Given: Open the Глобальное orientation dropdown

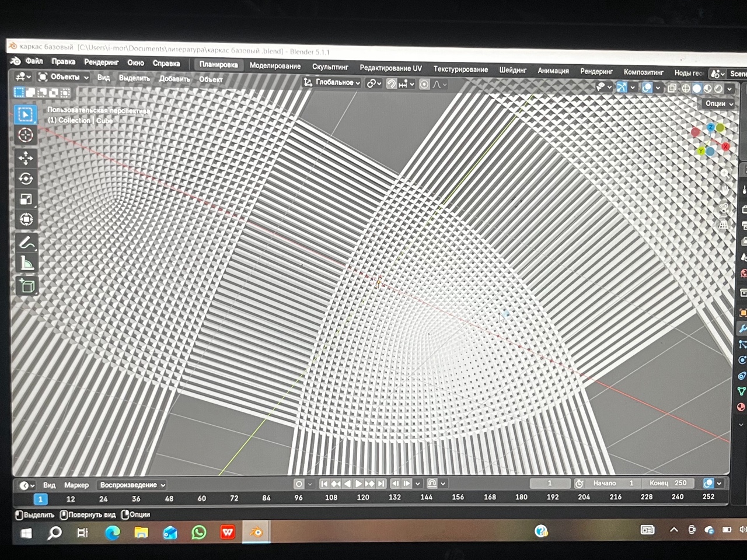Looking at the screenshot, I should point(331,83).
